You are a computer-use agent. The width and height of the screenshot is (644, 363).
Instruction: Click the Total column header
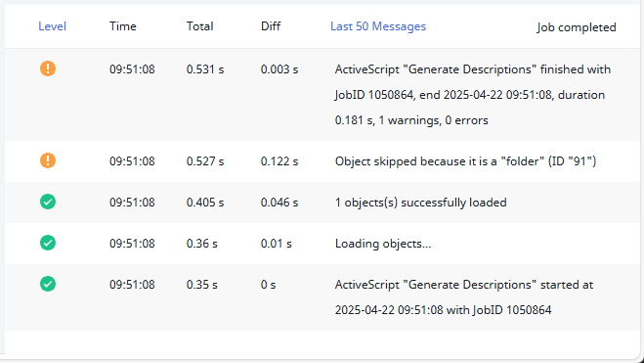199,26
